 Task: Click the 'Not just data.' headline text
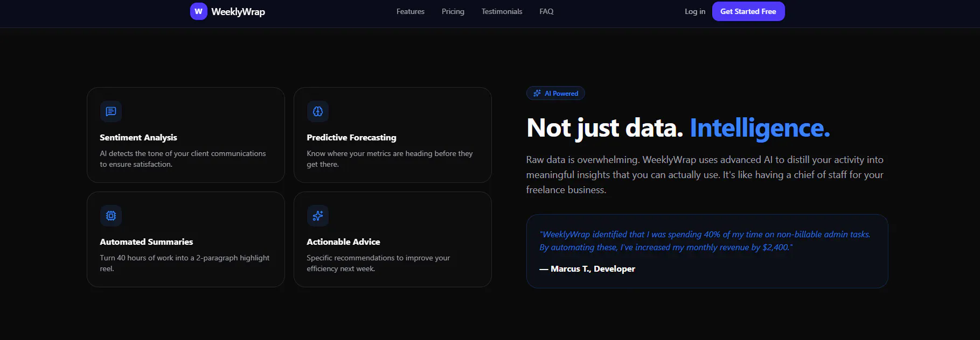click(x=604, y=128)
